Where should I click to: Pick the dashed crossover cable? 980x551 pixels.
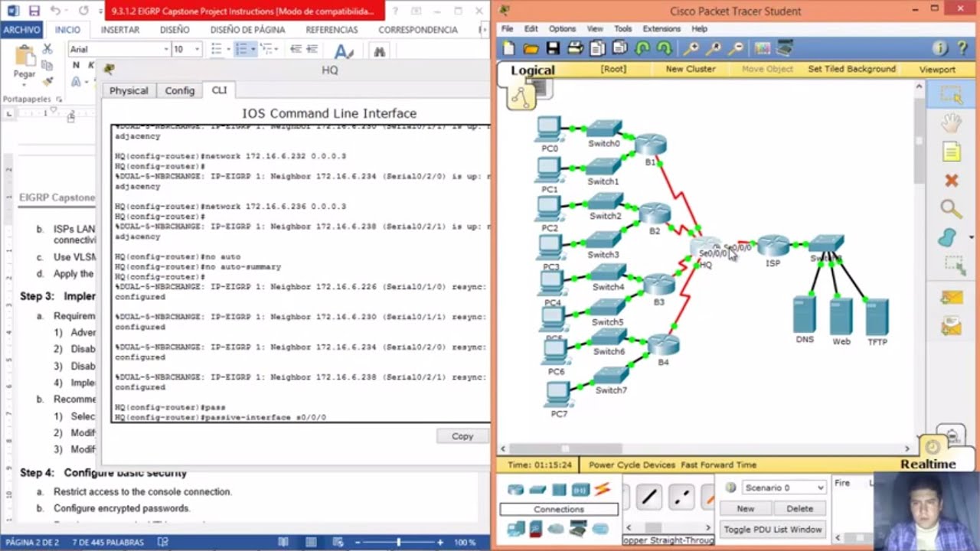click(x=681, y=497)
